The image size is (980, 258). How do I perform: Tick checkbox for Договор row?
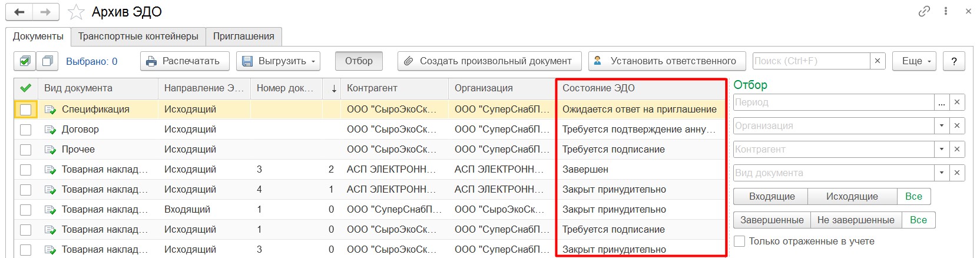25,130
